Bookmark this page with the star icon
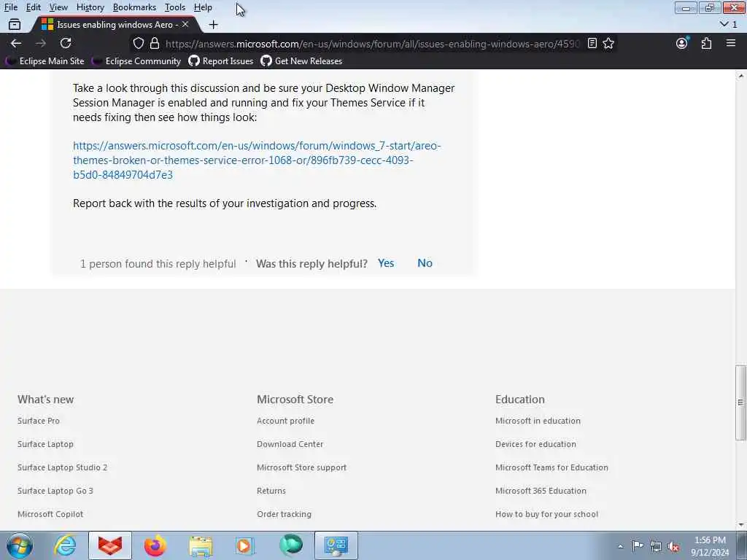 tap(608, 43)
